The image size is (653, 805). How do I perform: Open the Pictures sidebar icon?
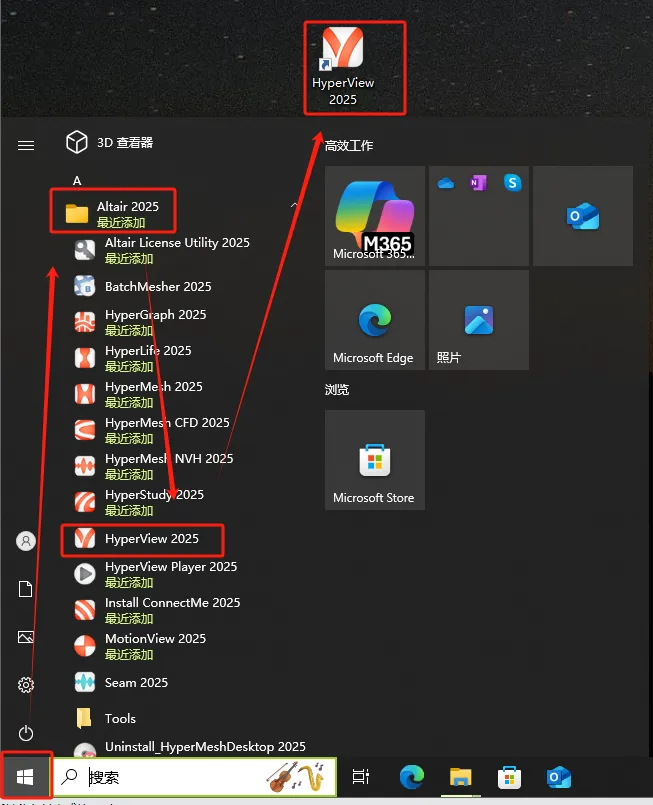(26, 637)
